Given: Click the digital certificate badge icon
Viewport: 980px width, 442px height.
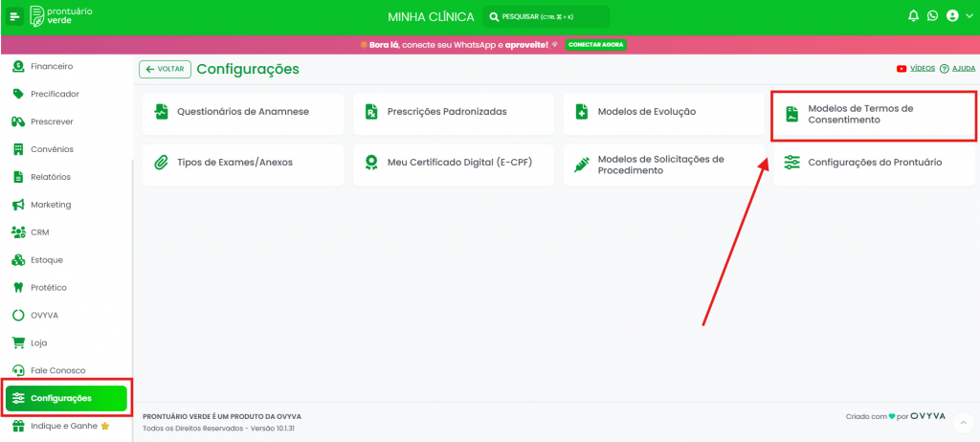Looking at the screenshot, I should point(371,163).
